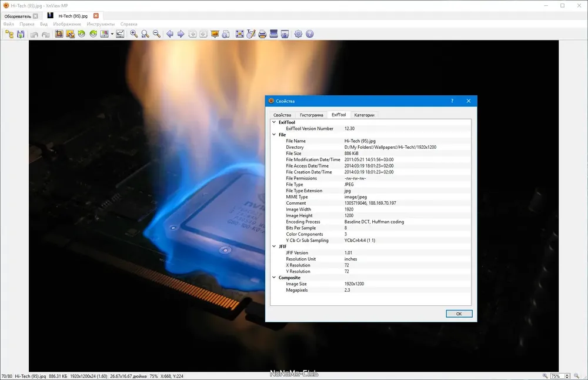Click the Save As toolbar icon

point(21,34)
